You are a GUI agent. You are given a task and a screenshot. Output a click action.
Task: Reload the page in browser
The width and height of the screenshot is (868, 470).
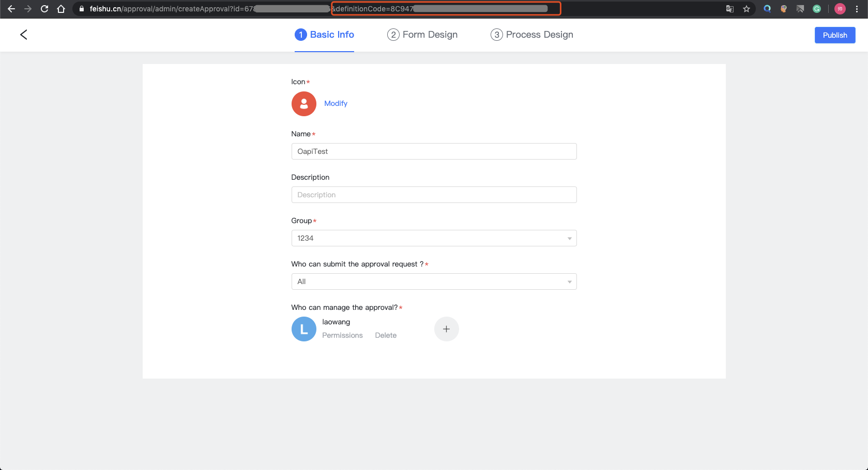click(x=44, y=9)
